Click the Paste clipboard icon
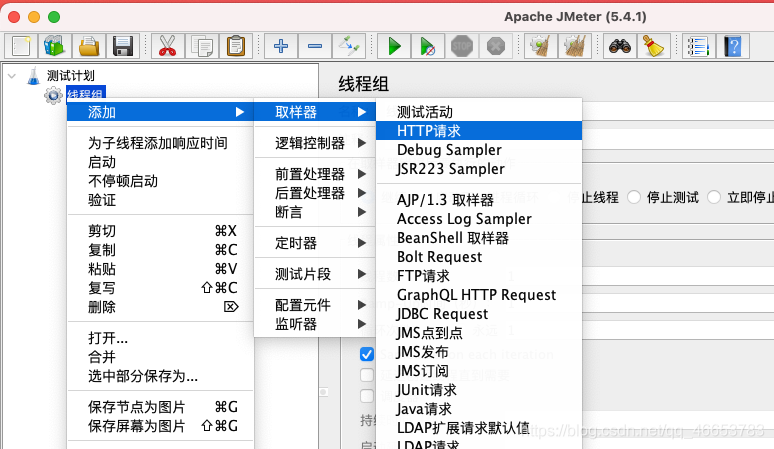The image size is (774, 449). 235,46
